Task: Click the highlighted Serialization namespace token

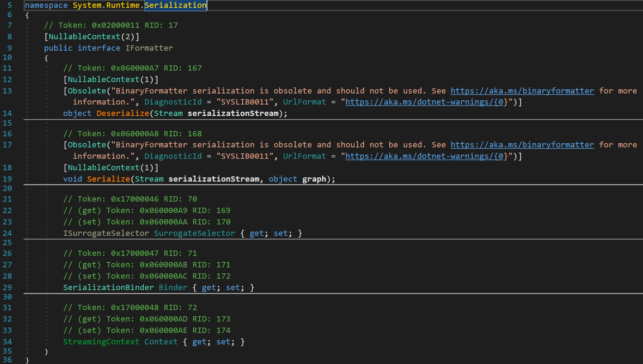Action: (x=175, y=5)
